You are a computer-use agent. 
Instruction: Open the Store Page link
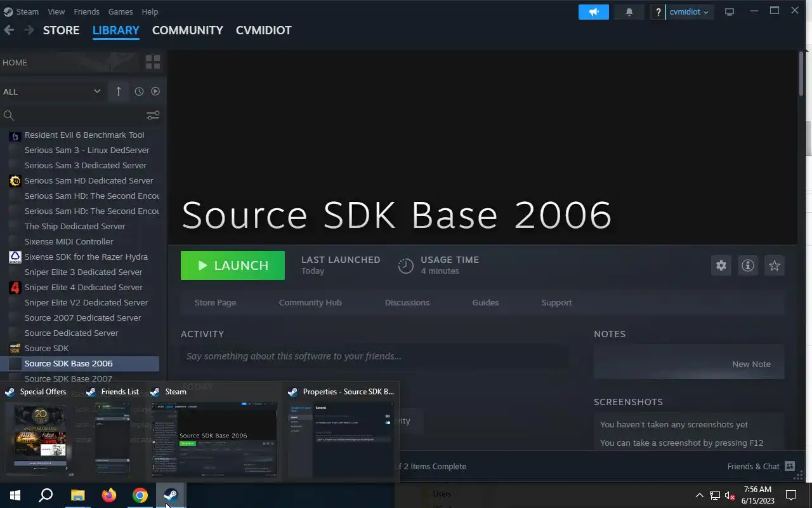[215, 302]
